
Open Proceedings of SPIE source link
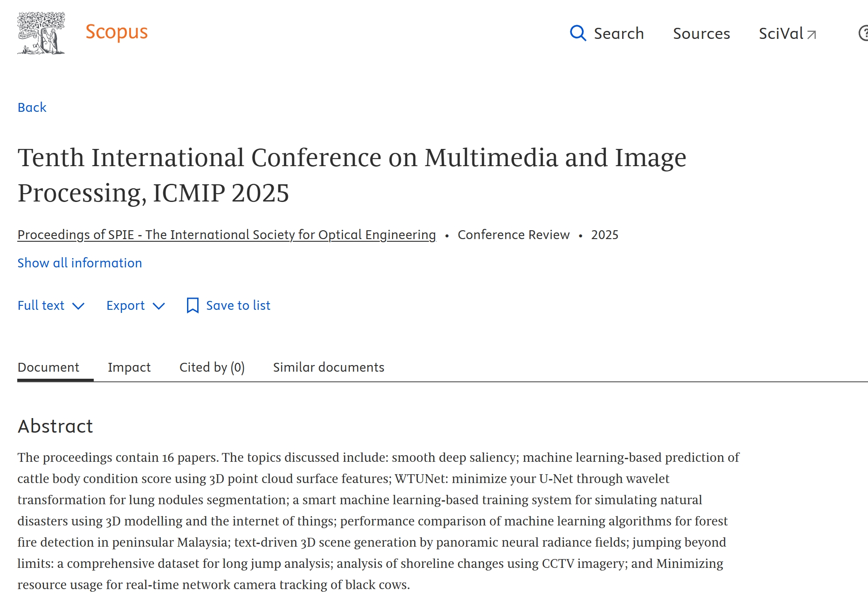click(226, 235)
